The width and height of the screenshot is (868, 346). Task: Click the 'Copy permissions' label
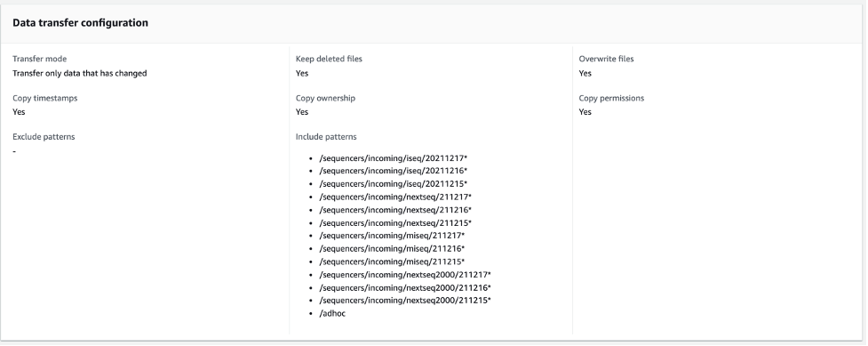611,98
